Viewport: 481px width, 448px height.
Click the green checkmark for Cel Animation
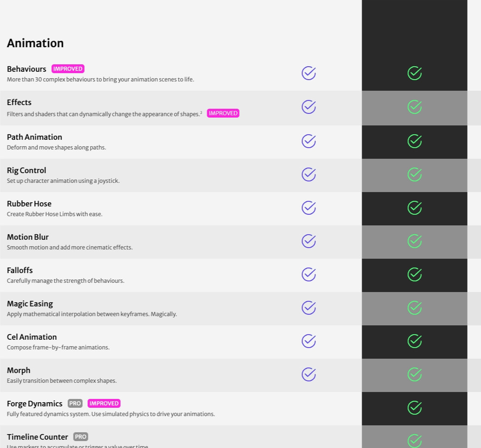point(414,341)
